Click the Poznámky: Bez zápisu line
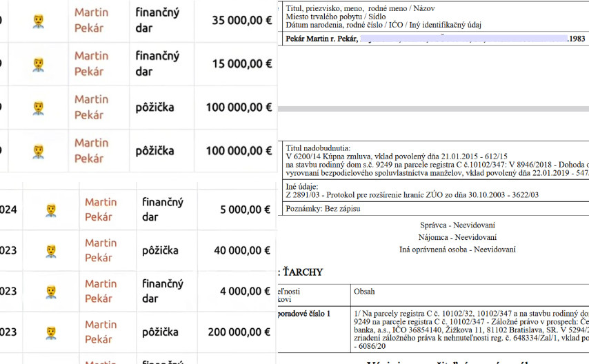This screenshot has width=589, height=364. (x=323, y=208)
